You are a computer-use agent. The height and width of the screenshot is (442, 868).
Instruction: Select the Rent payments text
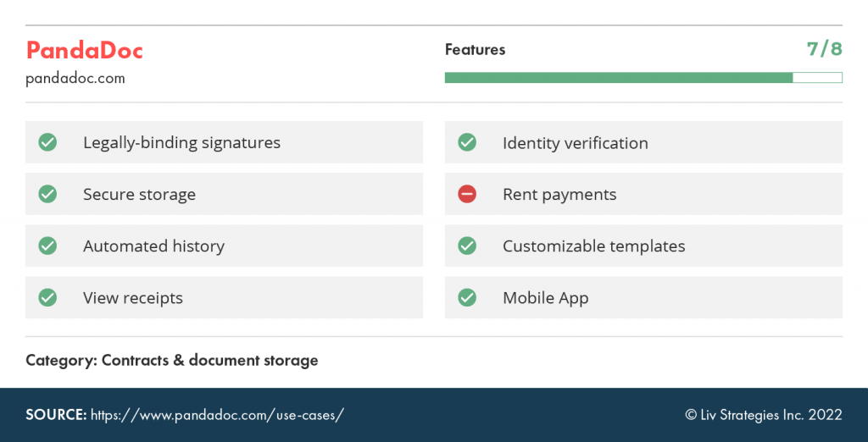pyautogui.click(x=559, y=195)
